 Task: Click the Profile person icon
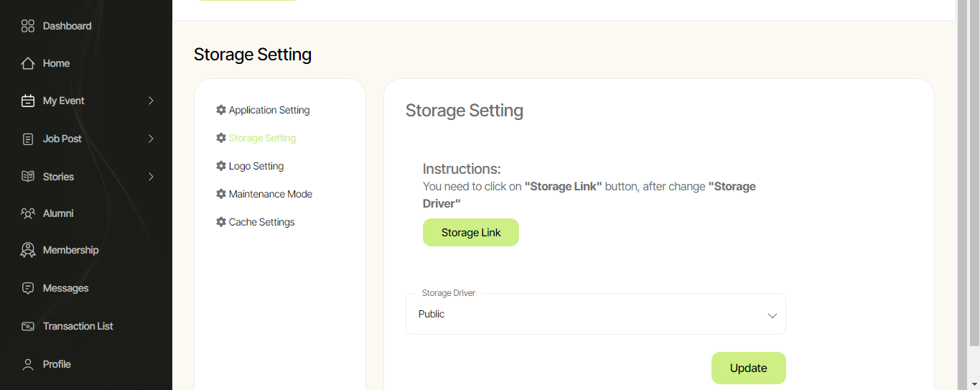(x=28, y=364)
